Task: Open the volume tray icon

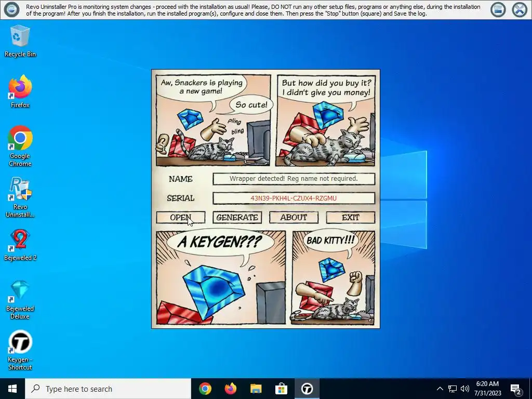Action: (465, 389)
